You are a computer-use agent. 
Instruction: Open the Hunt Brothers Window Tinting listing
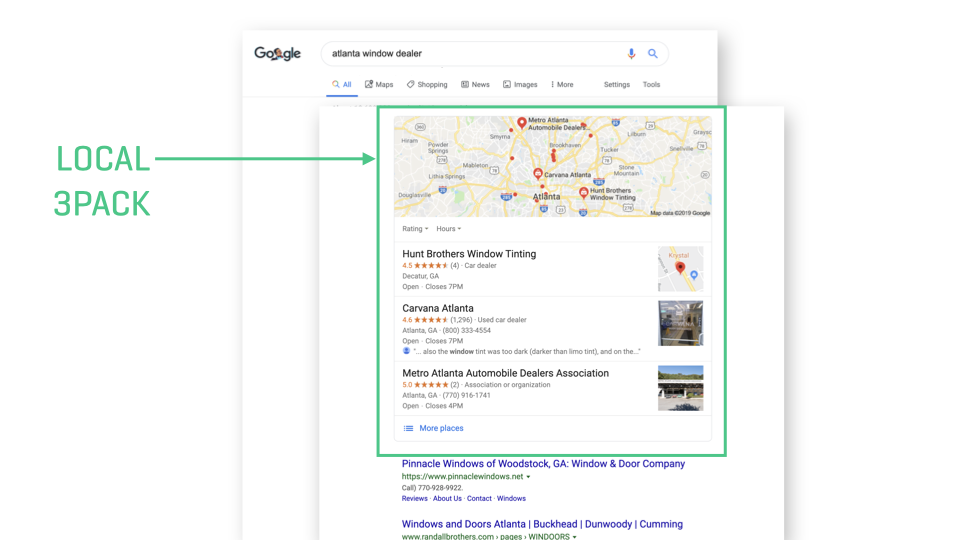(469, 254)
